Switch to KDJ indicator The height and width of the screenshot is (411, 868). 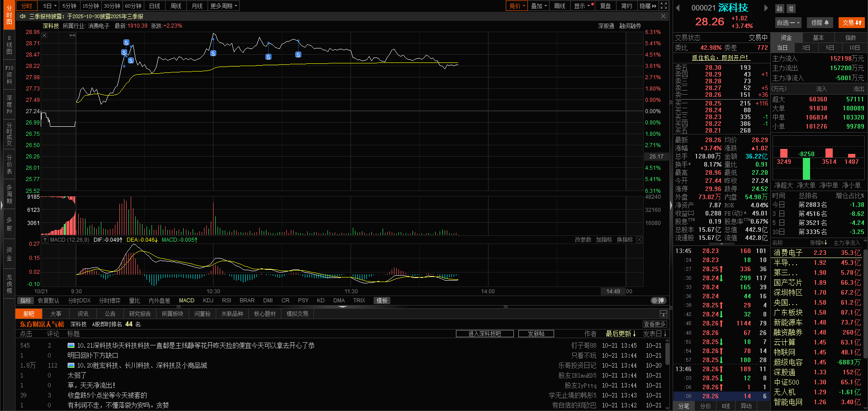[208, 301]
